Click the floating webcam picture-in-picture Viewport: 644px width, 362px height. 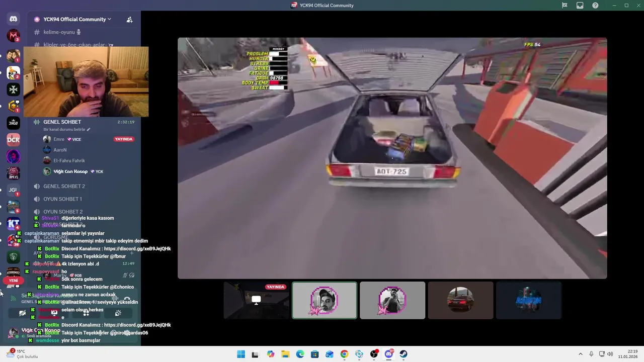[86, 81]
